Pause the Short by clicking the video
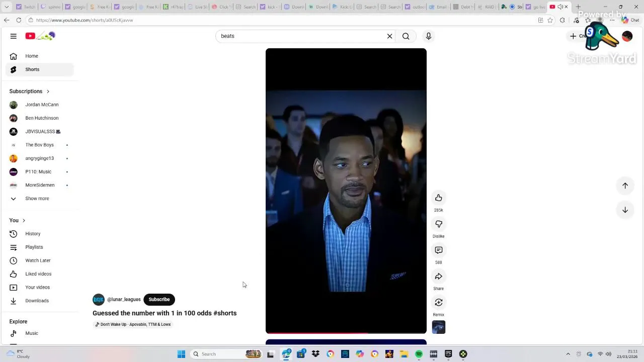The image size is (644, 362). 346,191
